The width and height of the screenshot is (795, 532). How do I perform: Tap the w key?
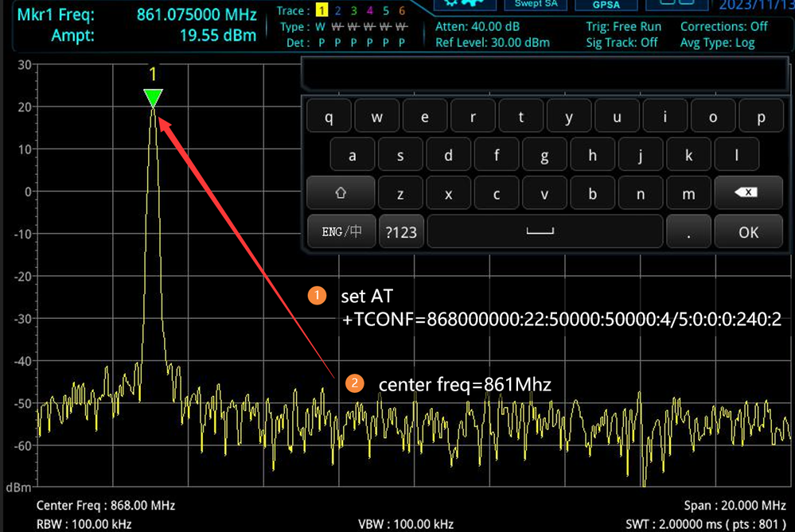(x=376, y=116)
